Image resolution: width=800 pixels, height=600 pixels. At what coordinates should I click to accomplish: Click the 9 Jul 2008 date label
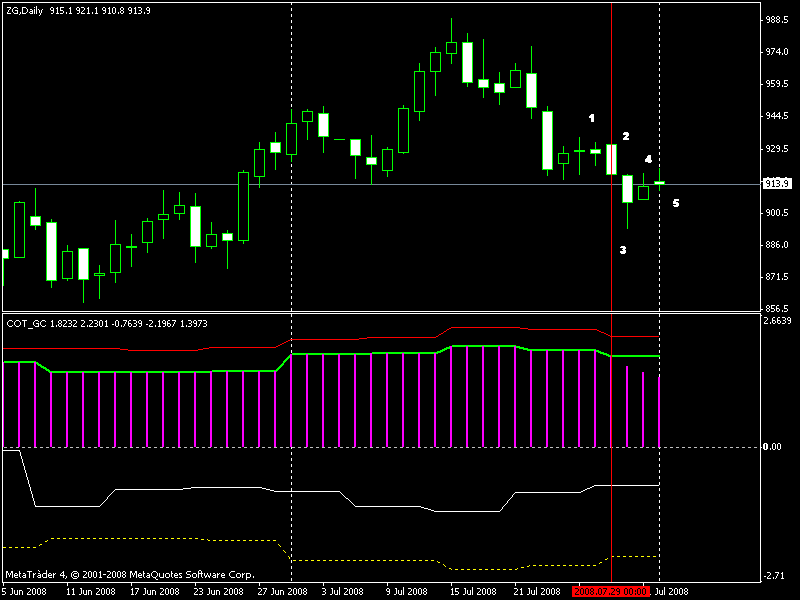407,592
